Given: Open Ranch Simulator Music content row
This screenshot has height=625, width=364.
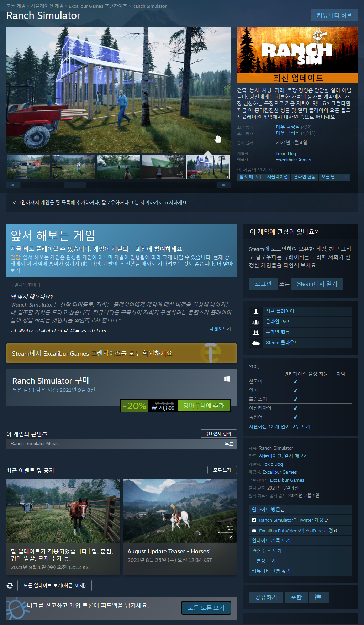Looking at the screenshot, I should 121,444.
